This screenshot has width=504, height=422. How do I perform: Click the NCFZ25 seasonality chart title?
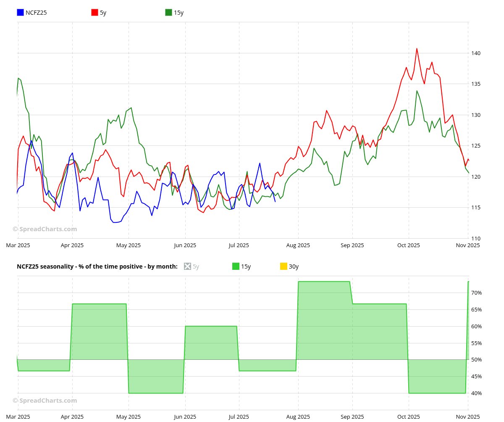(97, 266)
